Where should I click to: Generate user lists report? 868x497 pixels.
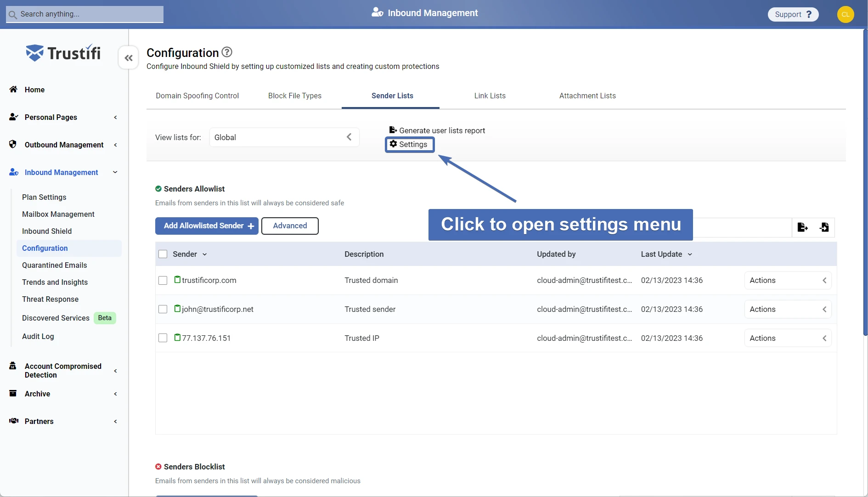coord(437,130)
